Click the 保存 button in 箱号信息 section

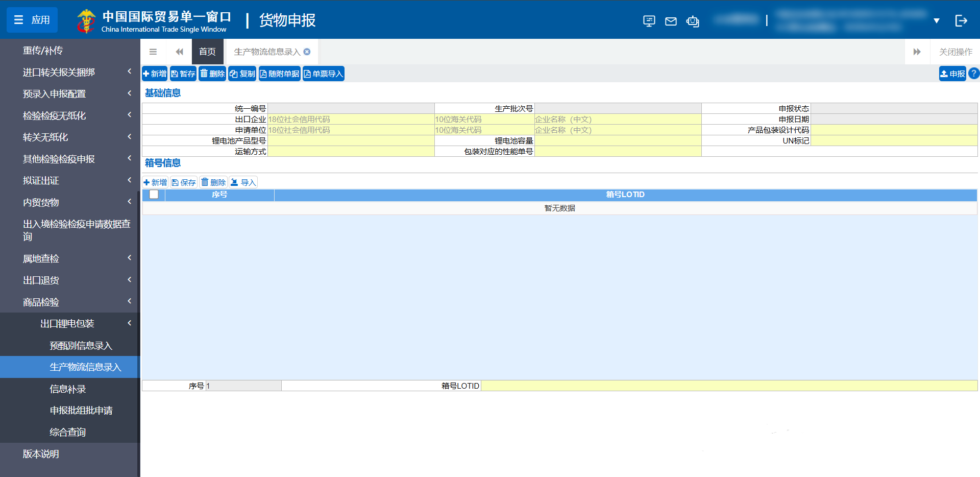[184, 182]
